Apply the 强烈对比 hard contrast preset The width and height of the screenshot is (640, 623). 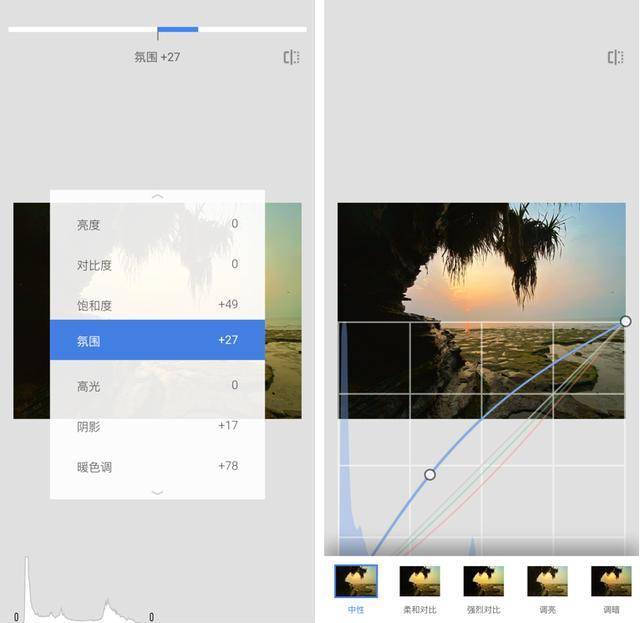[x=484, y=581]
